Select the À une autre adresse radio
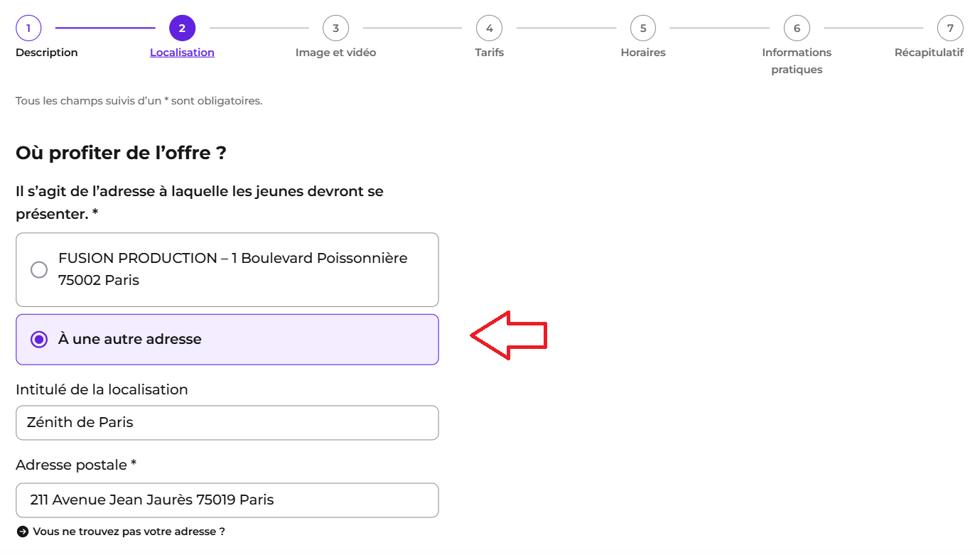The width and height of the screenshot is (980, 555). pos(39,340)
